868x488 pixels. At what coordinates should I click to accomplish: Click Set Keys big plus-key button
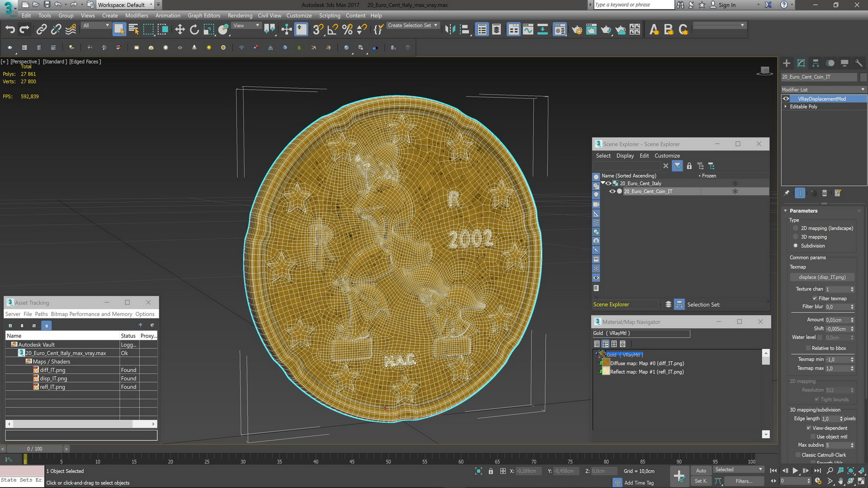click(679, 476)
